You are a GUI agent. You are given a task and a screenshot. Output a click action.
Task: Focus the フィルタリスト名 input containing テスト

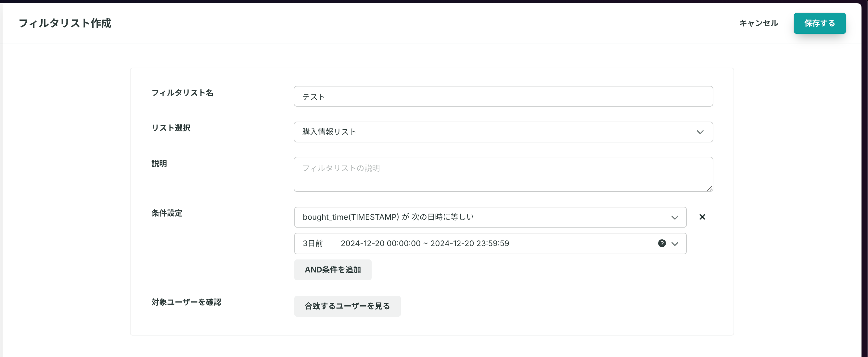503,97
